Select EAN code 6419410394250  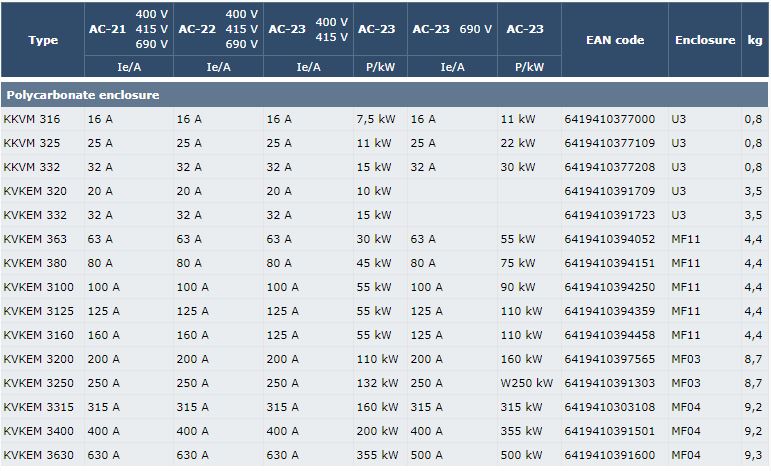point(610,287)
